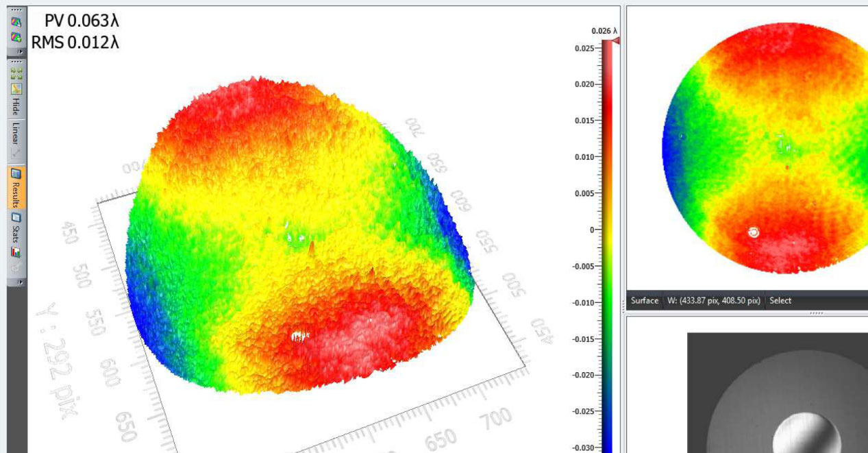This screenshot has height=453, width=868.
Task: Click Select in the 2D map status bar
Action: tap(780, 300)
